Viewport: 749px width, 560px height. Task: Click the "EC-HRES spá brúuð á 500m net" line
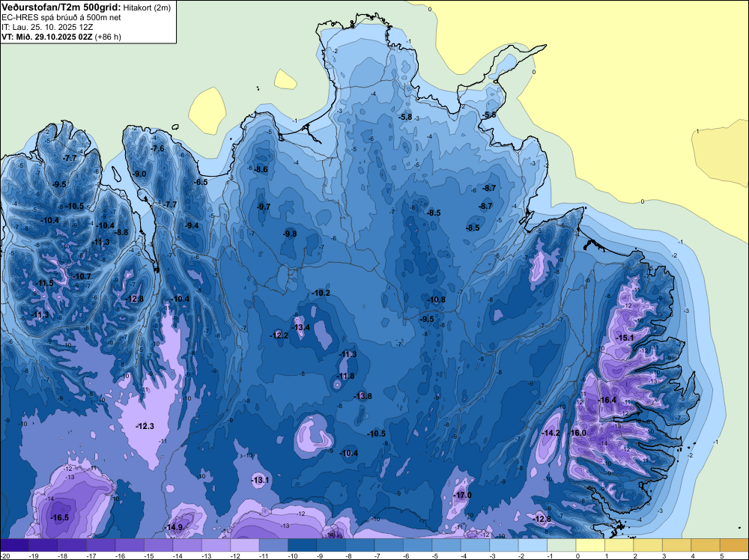61,18
